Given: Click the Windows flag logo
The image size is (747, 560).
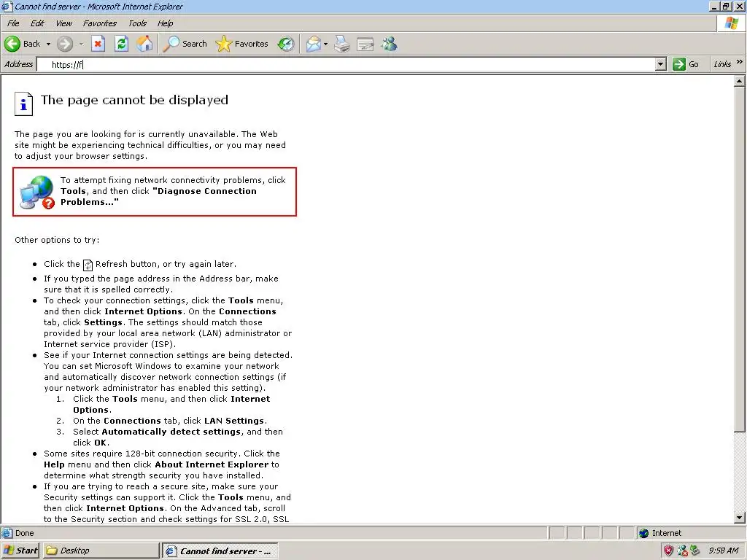Looking at the screenshot, I should (731, 23).
